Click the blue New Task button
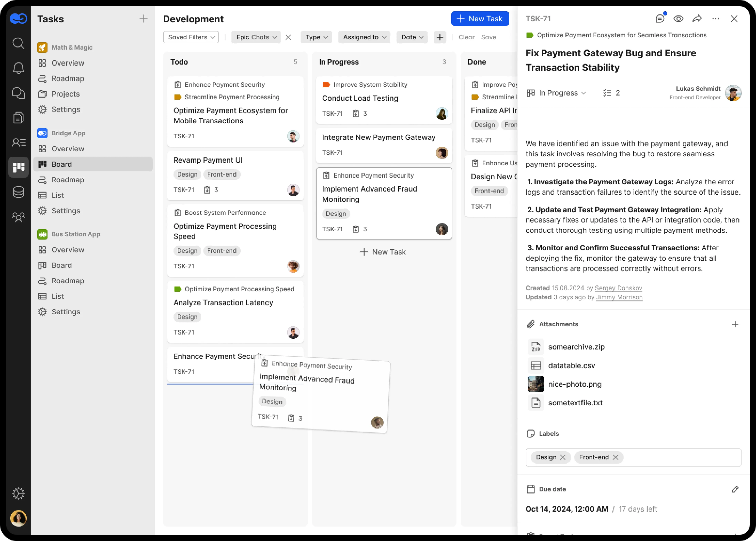 tap(480, 19)
